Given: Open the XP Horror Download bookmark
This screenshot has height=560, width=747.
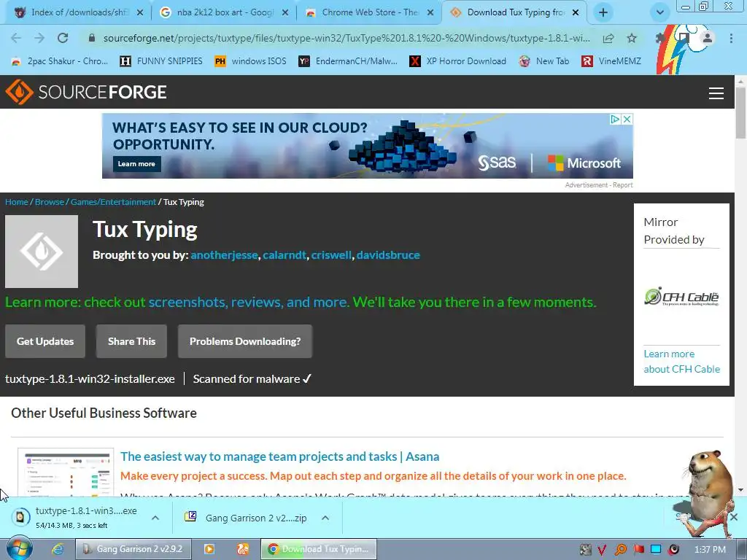Looking at the screenshot, I should pyautogui.click(x=458, y=61).
